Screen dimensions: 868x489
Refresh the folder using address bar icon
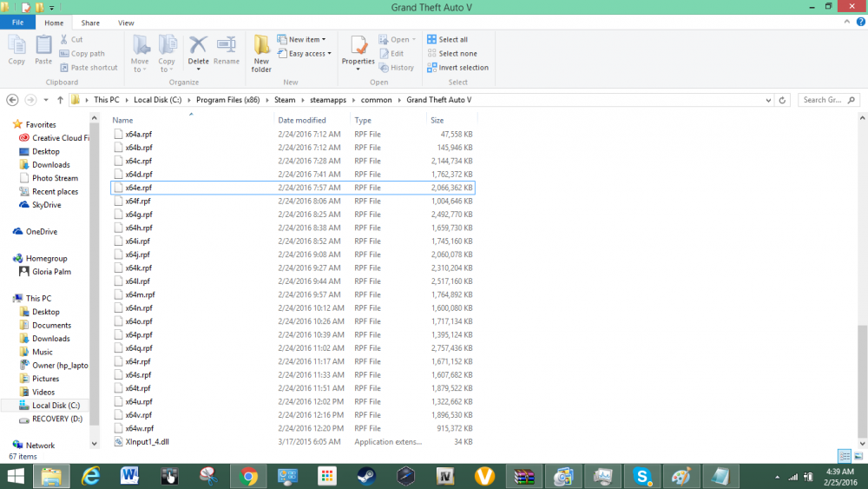point(783,100)
